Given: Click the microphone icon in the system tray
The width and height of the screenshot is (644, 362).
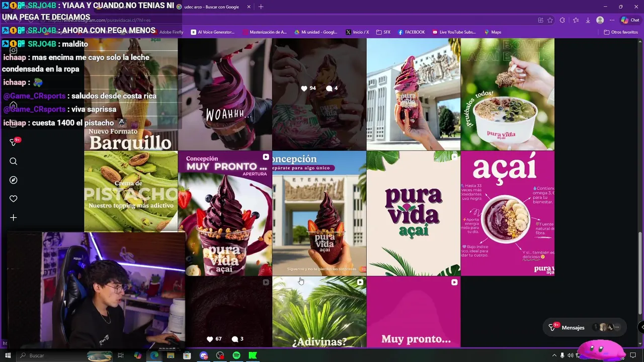Looking at the screenshot, I should 562,355.
